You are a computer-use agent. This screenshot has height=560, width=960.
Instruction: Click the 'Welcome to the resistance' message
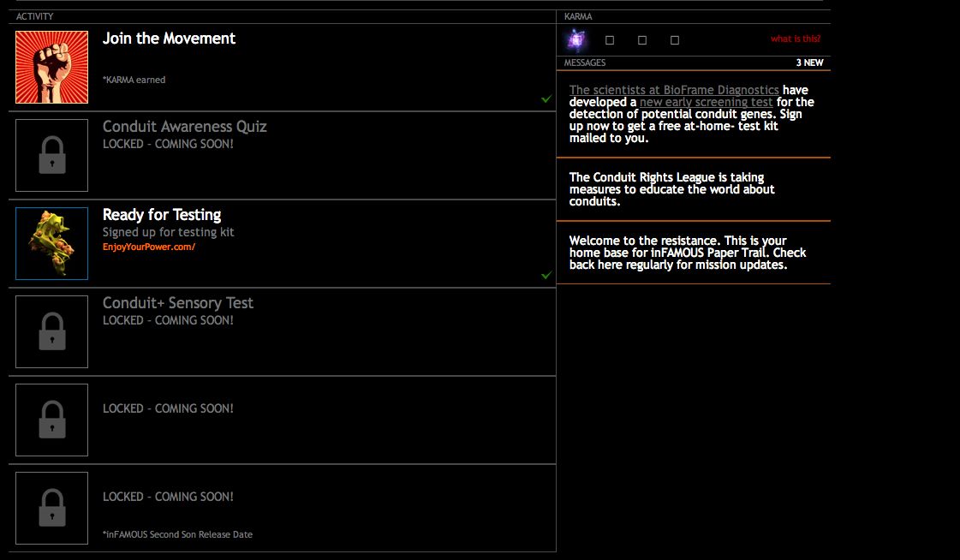(x=688, y=253)
